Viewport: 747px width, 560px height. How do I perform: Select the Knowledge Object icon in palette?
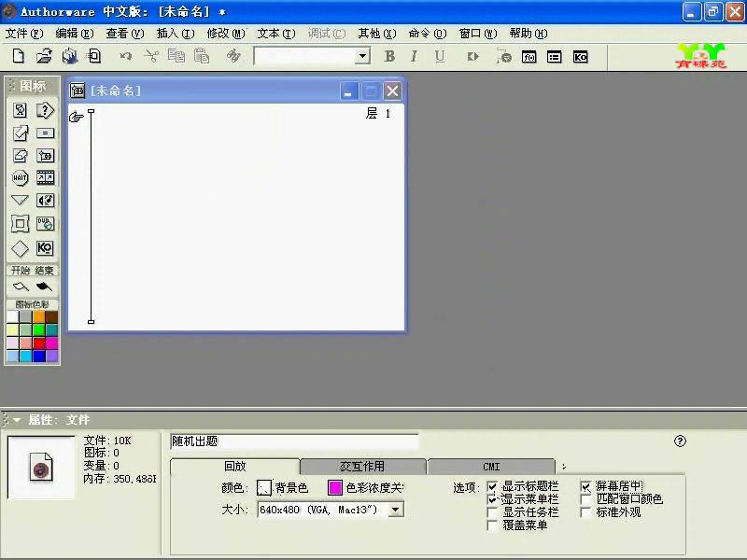click(x=45, y=248)
